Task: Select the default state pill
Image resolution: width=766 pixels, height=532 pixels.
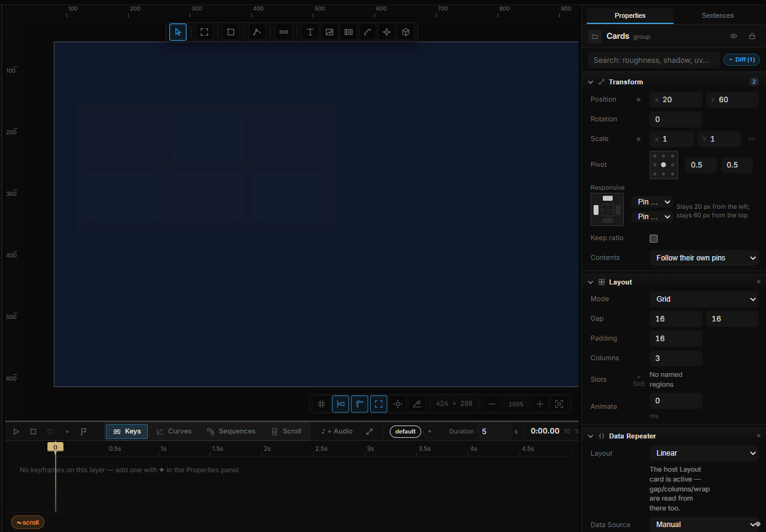Action: click(405, 432)
